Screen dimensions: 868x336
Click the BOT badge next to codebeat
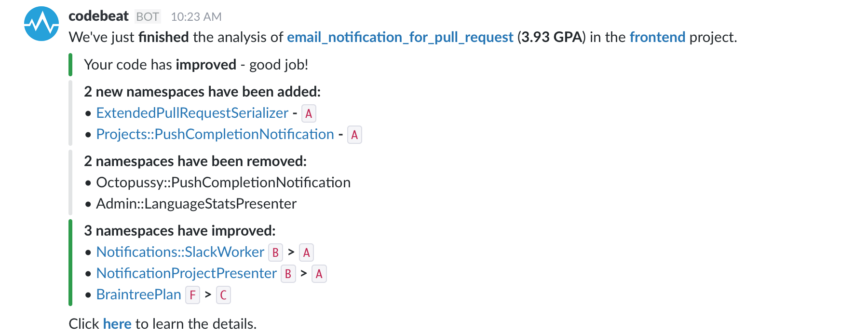coord(148,17)
